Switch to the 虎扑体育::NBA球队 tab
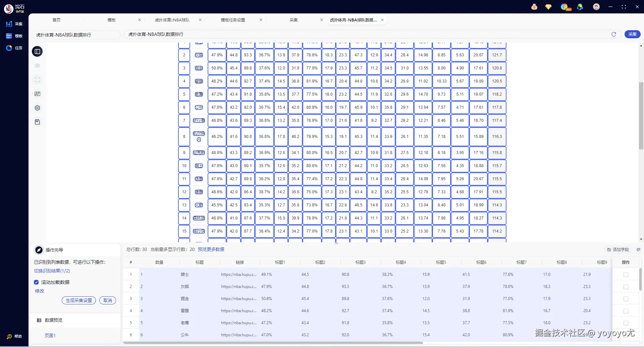 tap(172, 20)
